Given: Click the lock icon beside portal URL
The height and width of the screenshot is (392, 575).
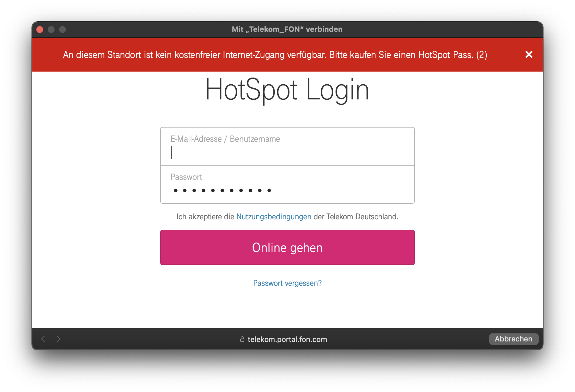Looking at the screenshot, I should [x=242, y=339].
